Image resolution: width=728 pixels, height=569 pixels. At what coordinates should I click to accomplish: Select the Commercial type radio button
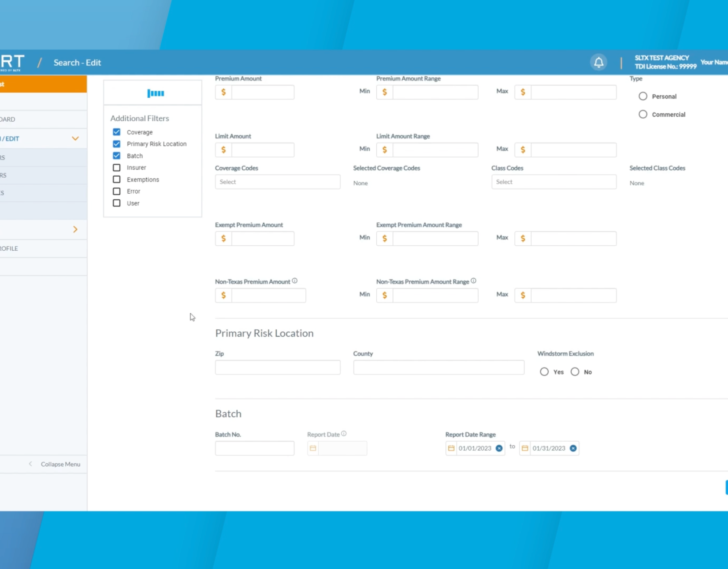643,114
